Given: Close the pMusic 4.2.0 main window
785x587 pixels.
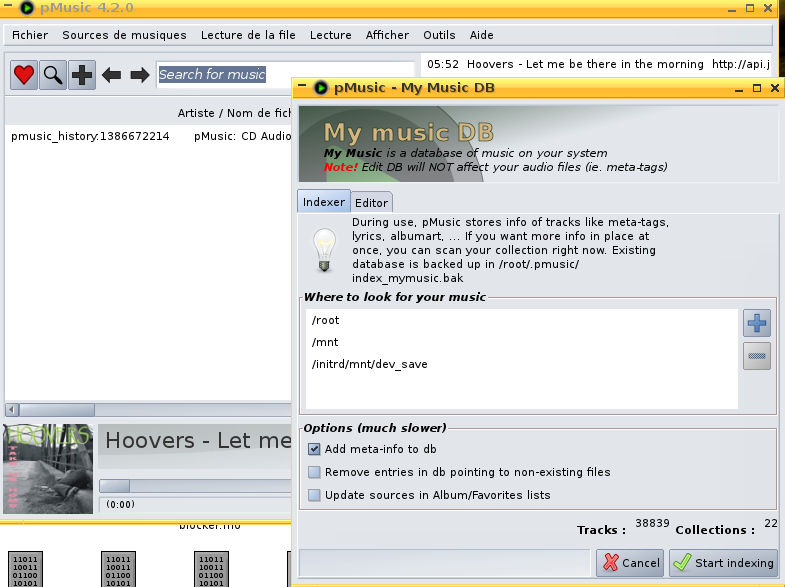Looking at the screenshot, I should pos(767,8).
